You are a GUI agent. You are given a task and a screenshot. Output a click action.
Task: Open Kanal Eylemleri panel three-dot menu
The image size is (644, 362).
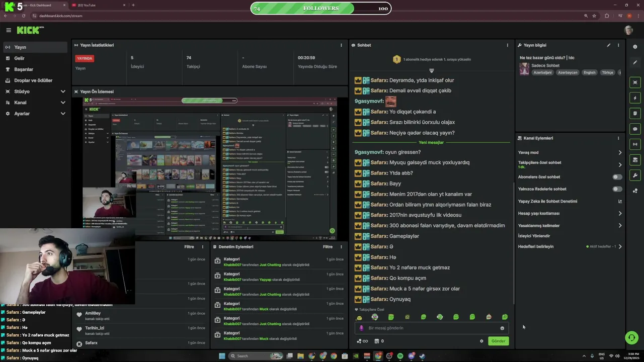618,138
